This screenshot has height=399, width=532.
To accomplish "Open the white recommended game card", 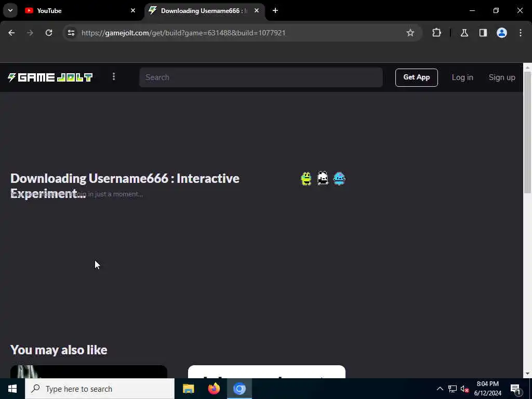I will [x=267, y=372].
